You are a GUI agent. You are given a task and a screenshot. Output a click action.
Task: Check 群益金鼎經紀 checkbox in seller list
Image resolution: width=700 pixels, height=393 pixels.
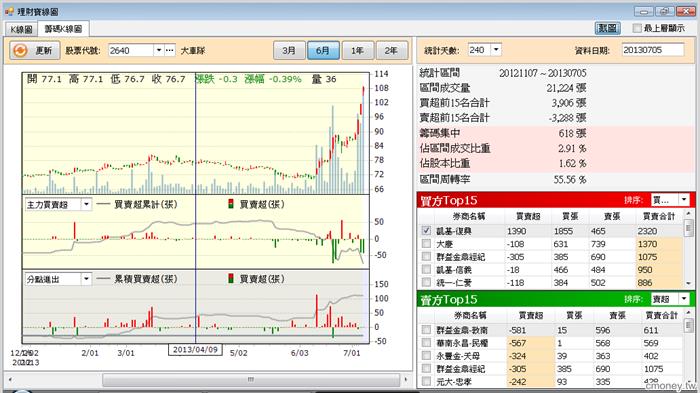click(x=426, y=368)
